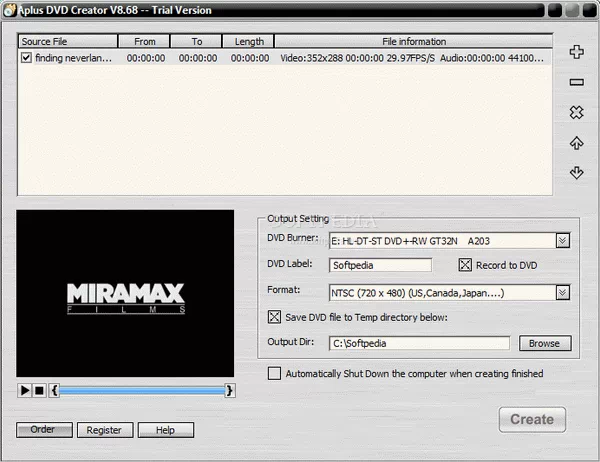
Task: Remove selected file with minus icon
Action: tap(576, 82)
